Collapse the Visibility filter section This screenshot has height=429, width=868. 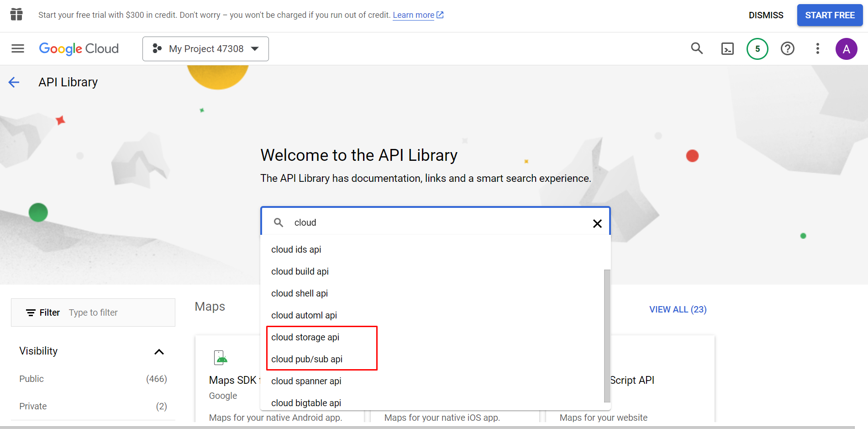coord(159,351)
